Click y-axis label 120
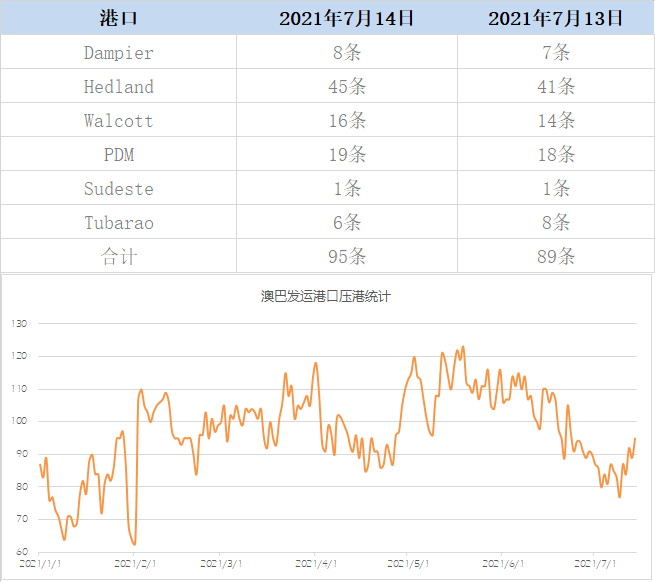655x582 pixels. [x=19, y=356]
